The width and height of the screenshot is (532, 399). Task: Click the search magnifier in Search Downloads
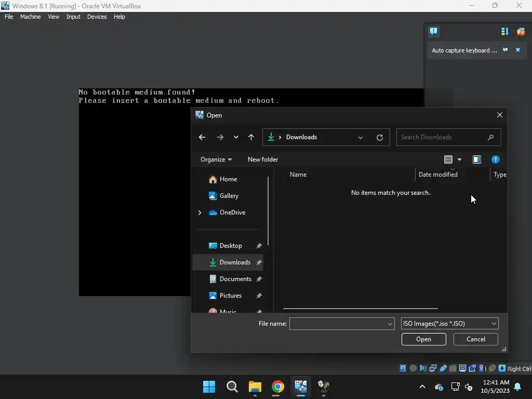point(490,137)
